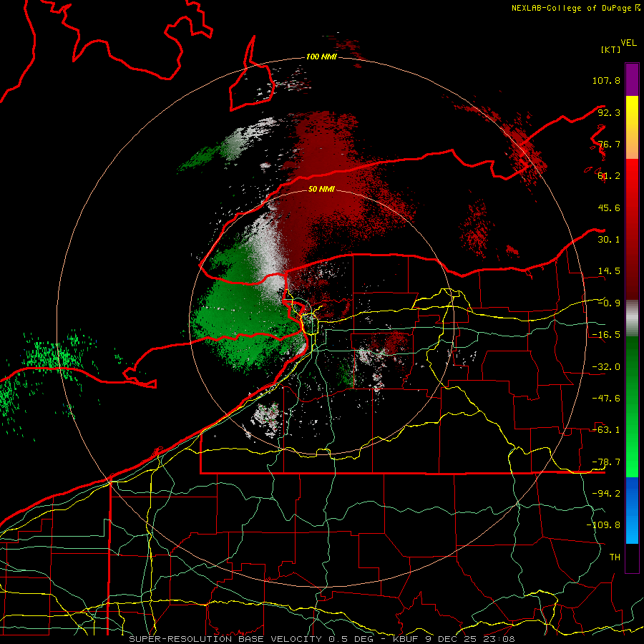
Task: Click the [KT] units label
Action: [611, 49]
